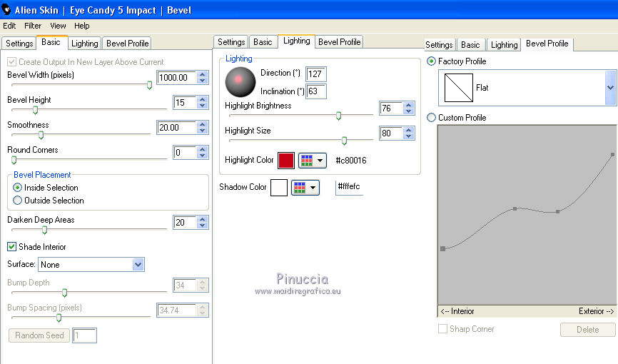
Task: Click the Flat profile thumbnail
Action: point(458,88)
